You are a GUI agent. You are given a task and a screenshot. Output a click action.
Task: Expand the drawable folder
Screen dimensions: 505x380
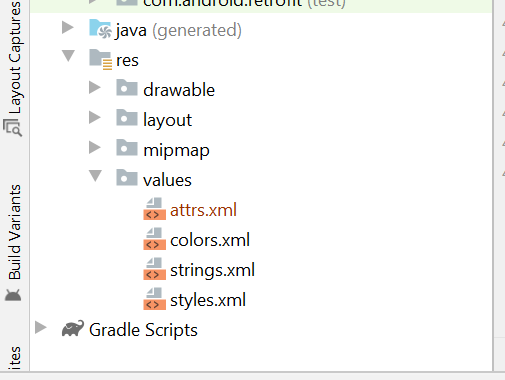pyautogui.click(x=95, y=88)
